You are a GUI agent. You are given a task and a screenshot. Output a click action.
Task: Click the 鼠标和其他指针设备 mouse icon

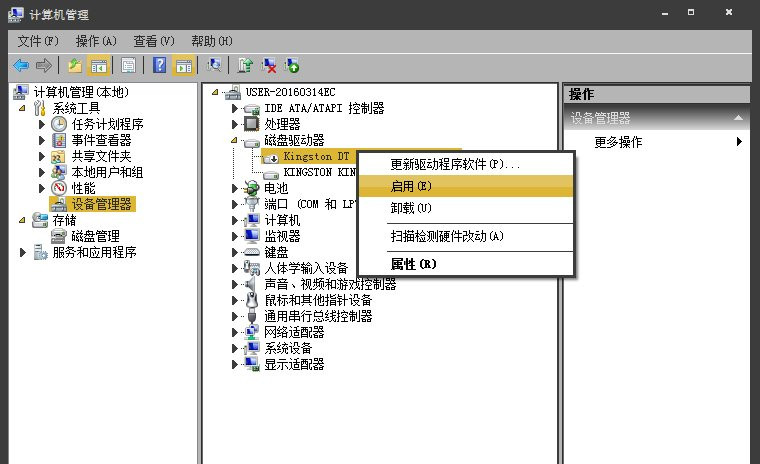[252, 300]
